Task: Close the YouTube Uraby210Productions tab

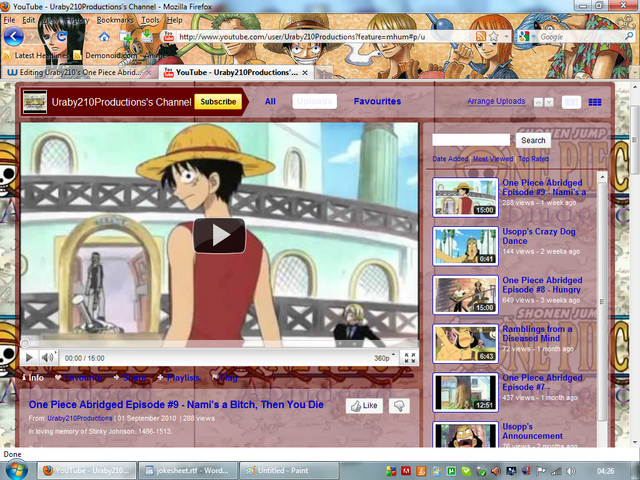Action: [305, 73]
